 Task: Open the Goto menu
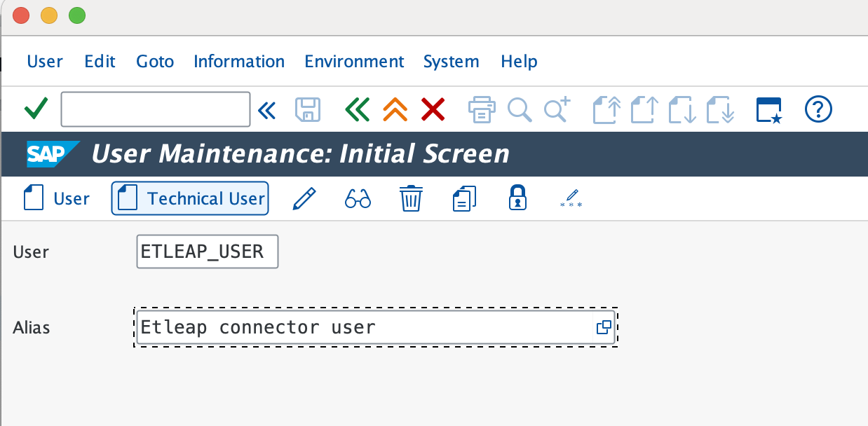[x=154, y=61]
